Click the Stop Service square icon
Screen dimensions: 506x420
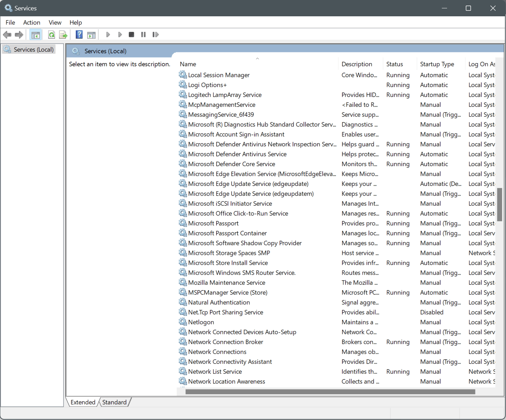131,35
